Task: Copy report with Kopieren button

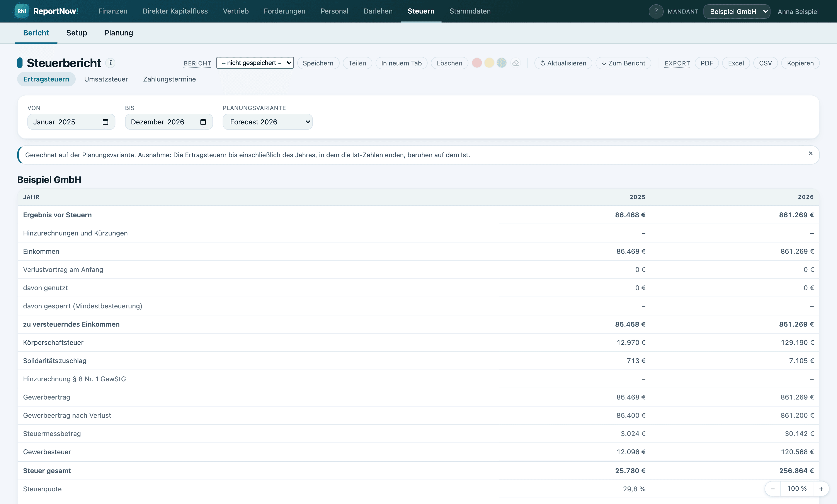Action: click(800, 63)
